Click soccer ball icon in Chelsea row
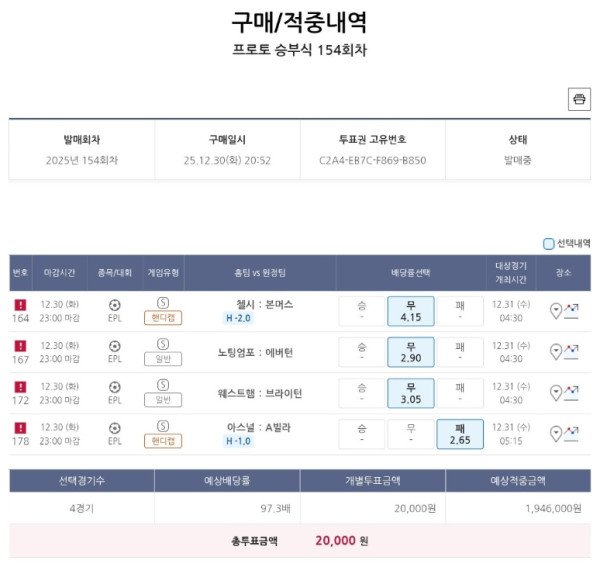This screenshot has height=567, width=600. point(115,304)
